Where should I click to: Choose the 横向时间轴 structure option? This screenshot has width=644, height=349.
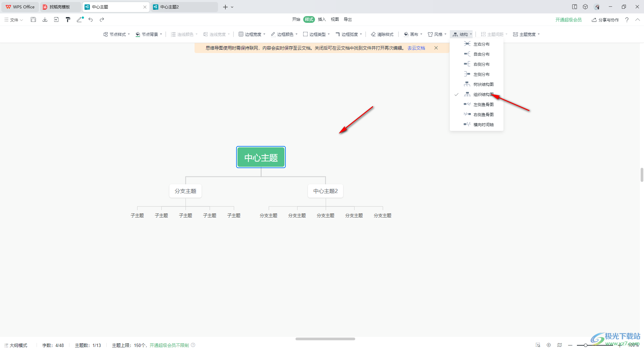pos(477,124)
